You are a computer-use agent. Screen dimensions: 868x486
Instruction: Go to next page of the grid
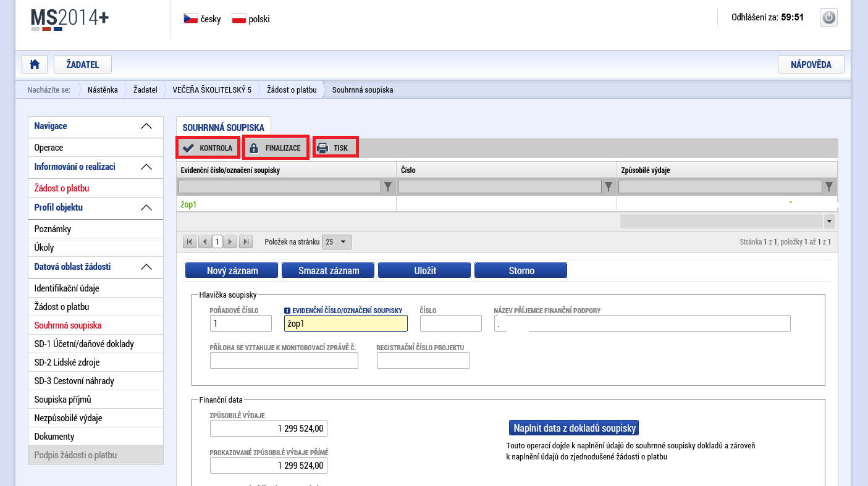[230, 242]
